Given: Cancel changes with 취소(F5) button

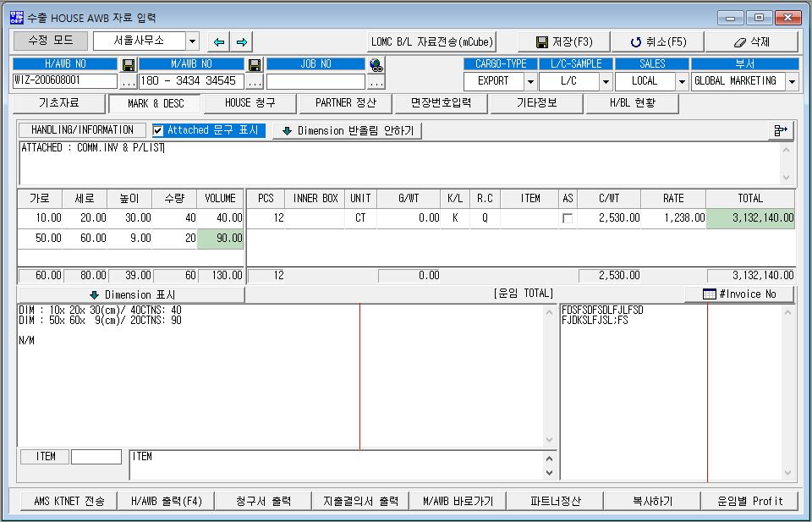Looking at the screenshot, I should click(658, 42).
